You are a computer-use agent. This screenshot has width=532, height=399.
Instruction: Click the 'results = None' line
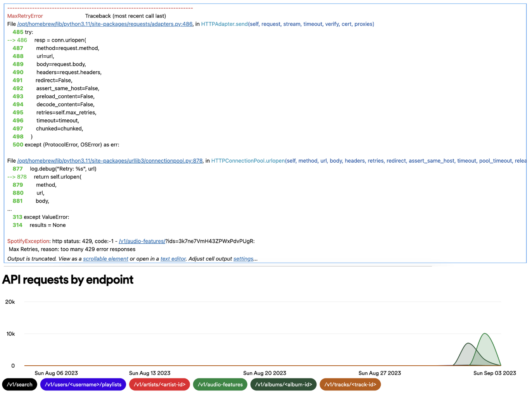[48, 225]
